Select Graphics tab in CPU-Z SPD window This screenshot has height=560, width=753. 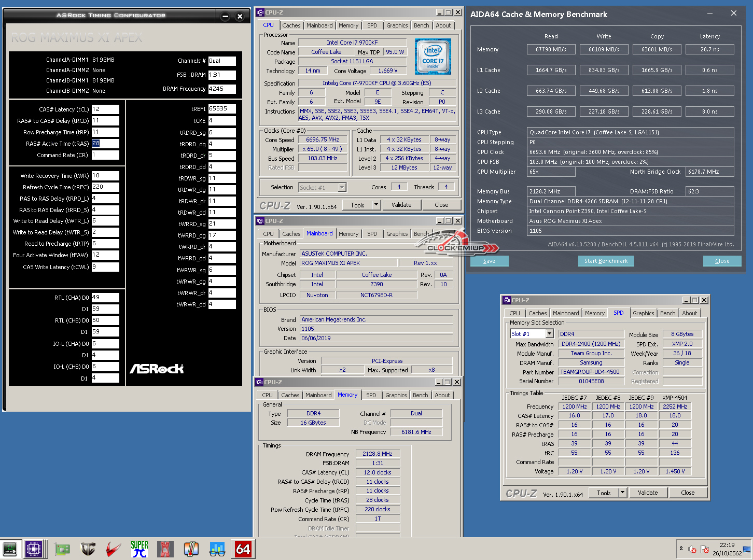[x=644, y=313]
